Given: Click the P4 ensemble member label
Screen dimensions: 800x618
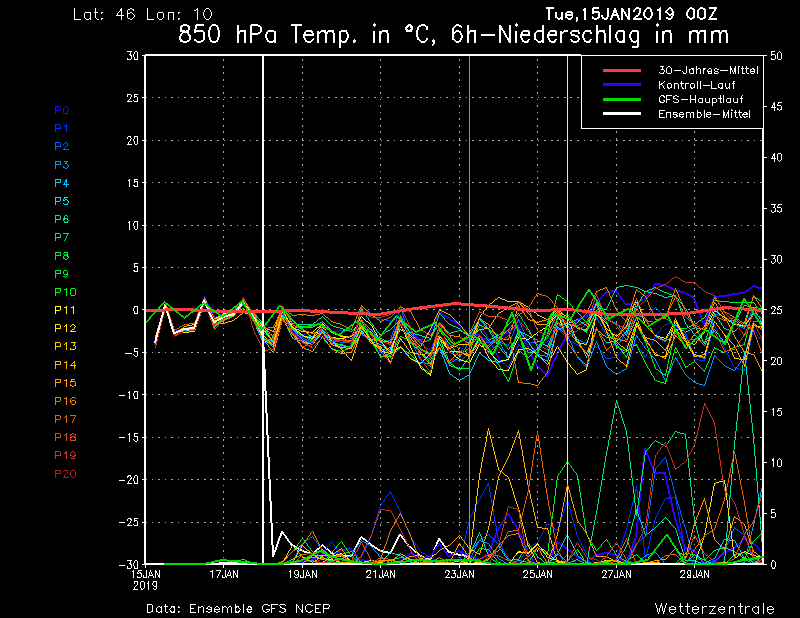Looking at the screenshot, I should click(x=62, y=183).
